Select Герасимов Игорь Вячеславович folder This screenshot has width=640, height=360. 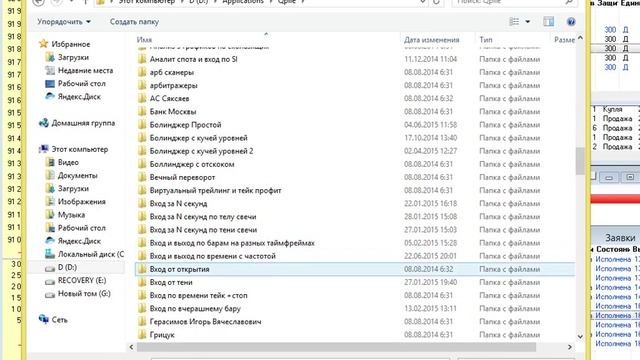[205, 322]
